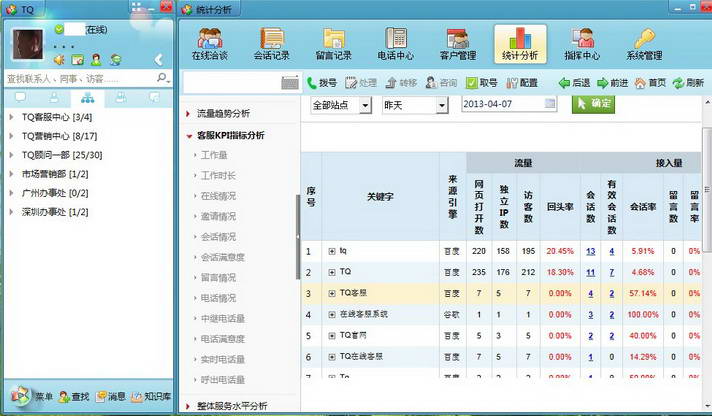Expand the TQ客服 keyword row plus box

point(331,293)
